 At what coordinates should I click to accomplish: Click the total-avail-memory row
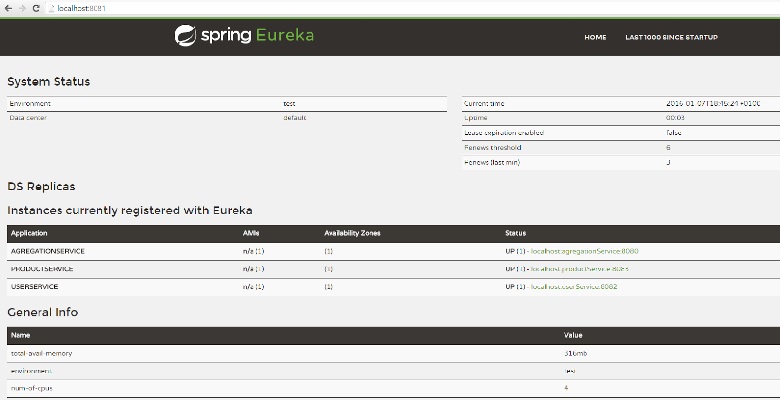tap(41, 353)
